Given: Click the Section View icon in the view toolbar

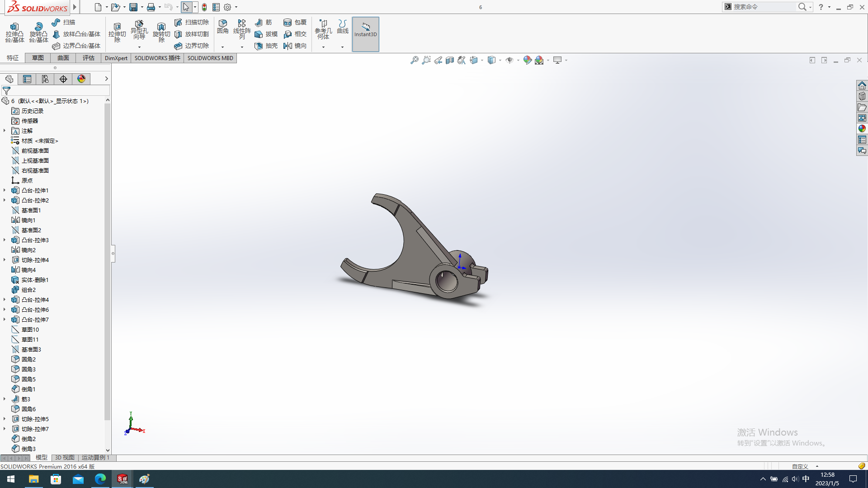Looking at the screenshot, I should [x=450, y=60].
